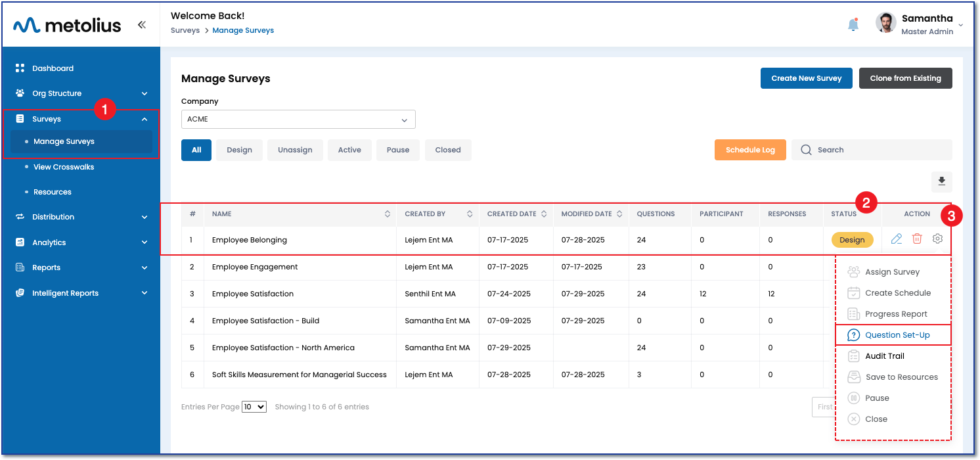
Task: Open settings gear for Employee Belonging row
Action: click(x=937, y=240)
